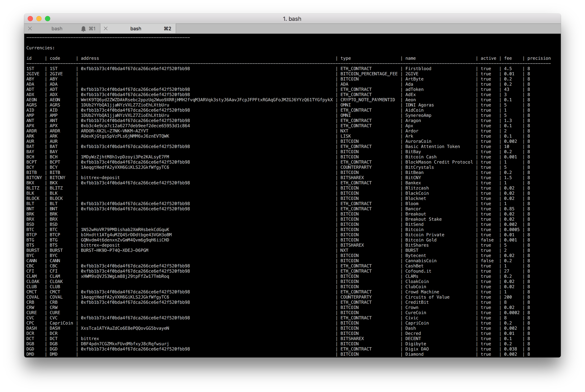This screenshot has width=585, height=392.
Task: Click the bell notification icon on the first bash tab
Action: [84, 29]
